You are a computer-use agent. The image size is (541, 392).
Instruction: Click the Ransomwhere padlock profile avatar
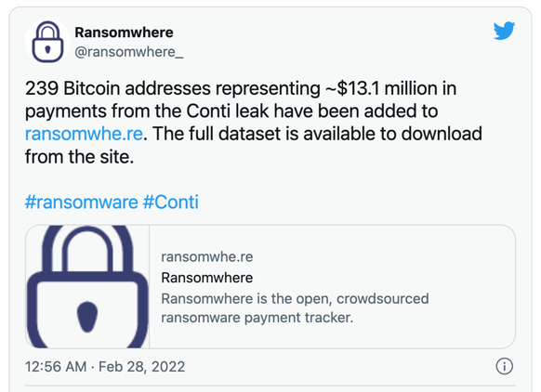tap(47, 42)
